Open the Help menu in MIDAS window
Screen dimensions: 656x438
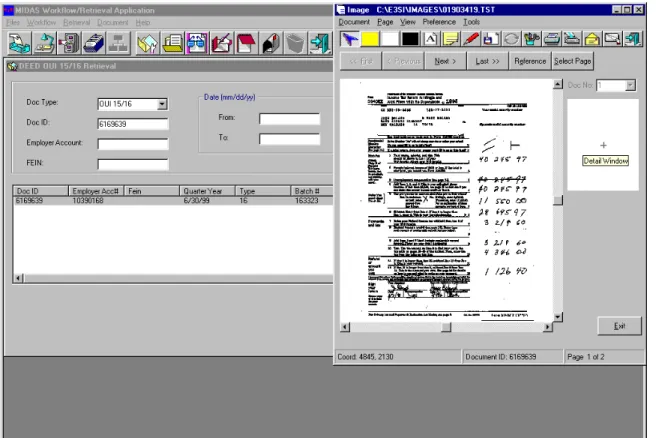pyautogui.click(x=143, y=22)
